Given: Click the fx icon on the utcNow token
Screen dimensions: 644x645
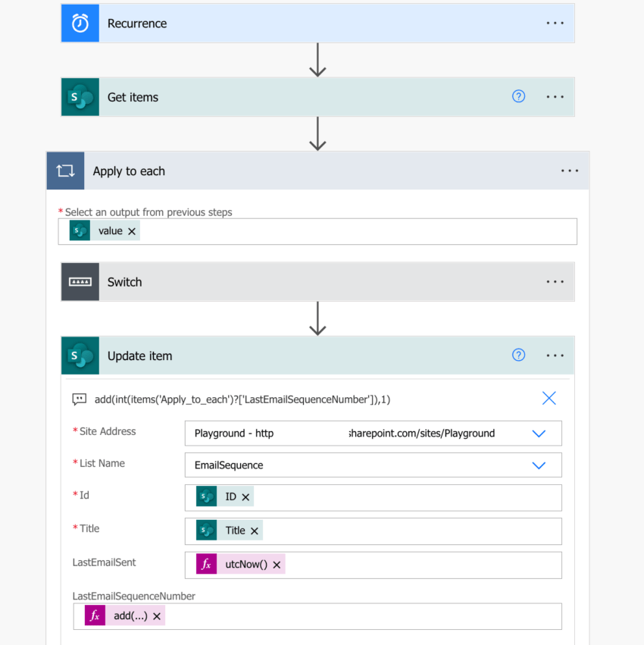Looking at the screenshot, I should pos(206,564).
